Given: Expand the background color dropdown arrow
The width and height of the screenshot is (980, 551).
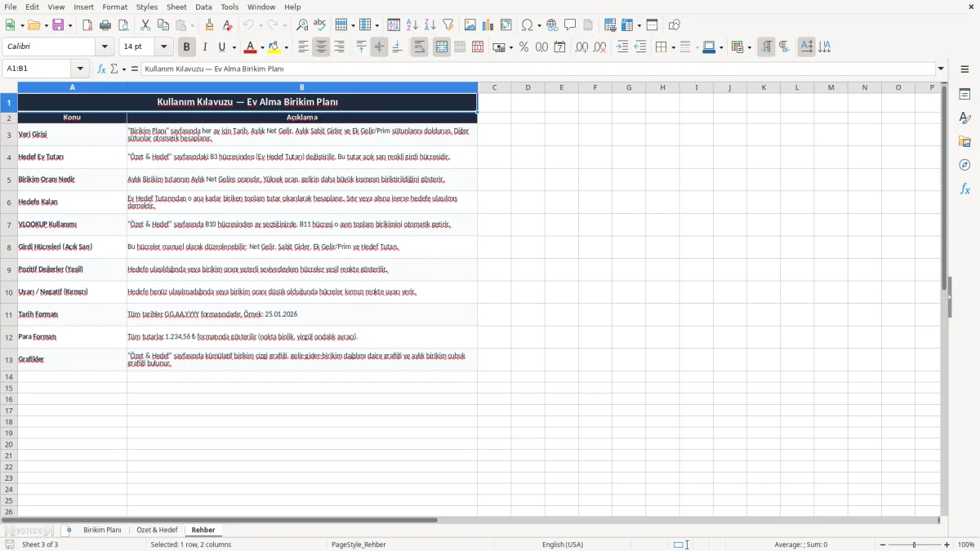Looking at the screenshot, I should (286, 47).
